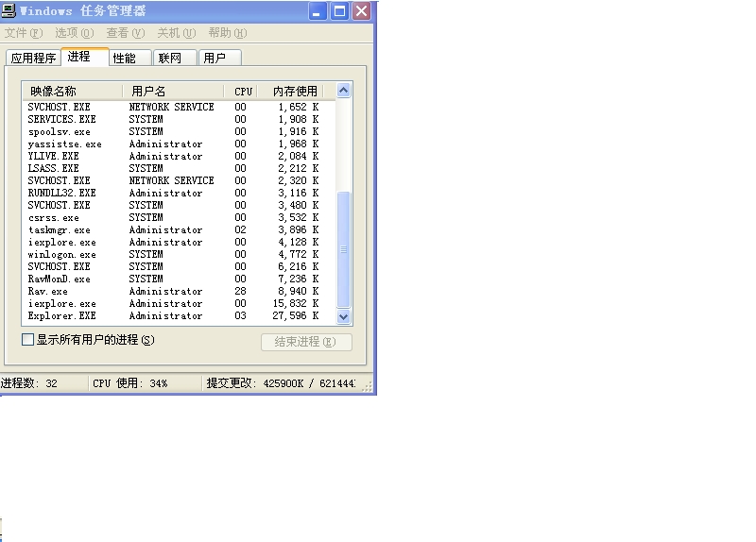Select iexplore.exe using 15,832 K
Viewport: 756px width, 542px height.
[179, 303]
